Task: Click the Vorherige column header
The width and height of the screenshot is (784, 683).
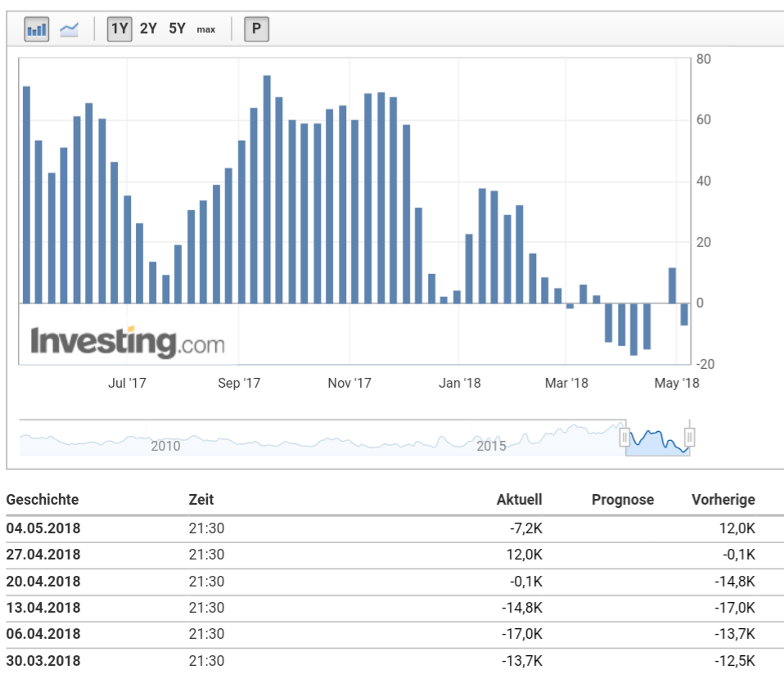Action: point(723,499)
